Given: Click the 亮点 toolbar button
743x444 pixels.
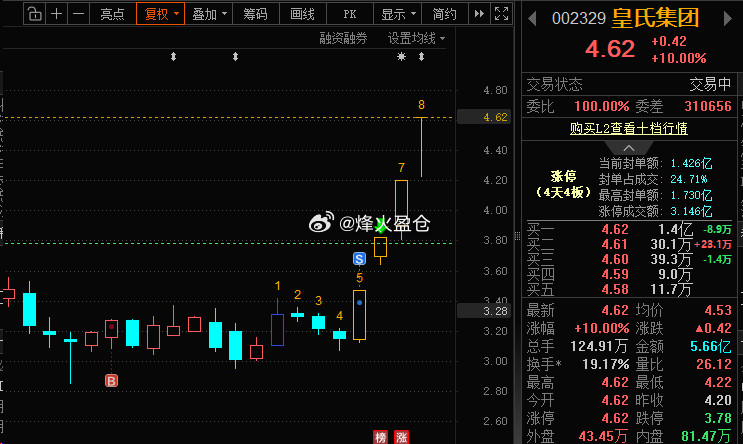Looking at the screenshot, I should pyautogui.click(x=112, y=14).
